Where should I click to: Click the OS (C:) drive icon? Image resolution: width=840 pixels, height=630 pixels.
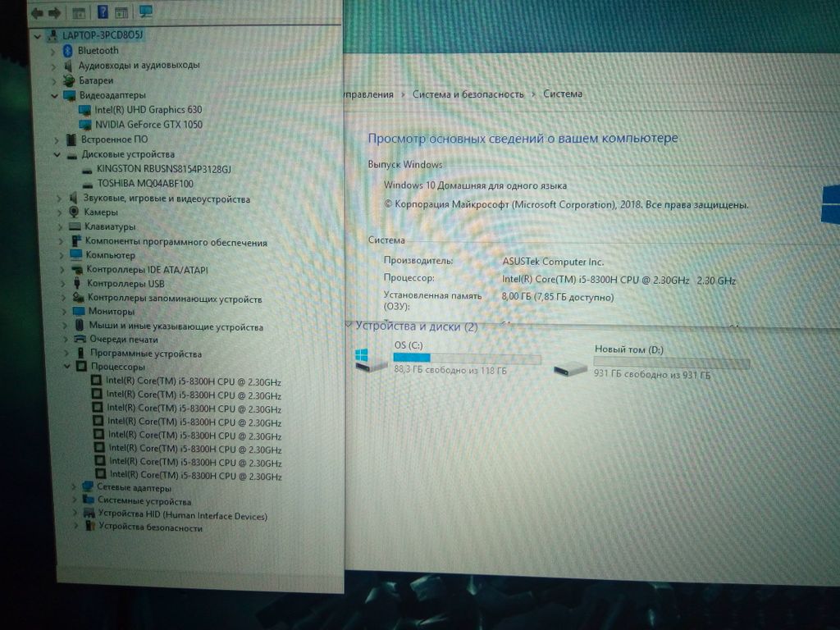[371, 361]
